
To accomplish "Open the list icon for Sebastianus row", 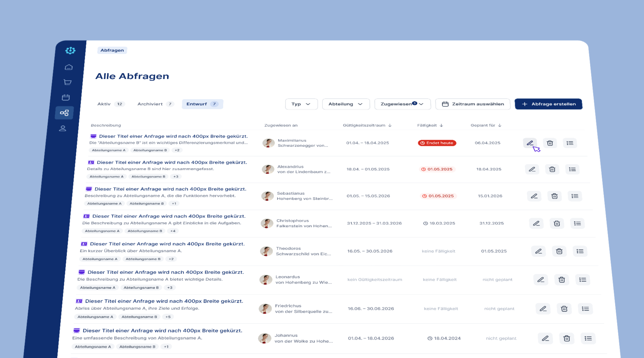I will (575, 196).
